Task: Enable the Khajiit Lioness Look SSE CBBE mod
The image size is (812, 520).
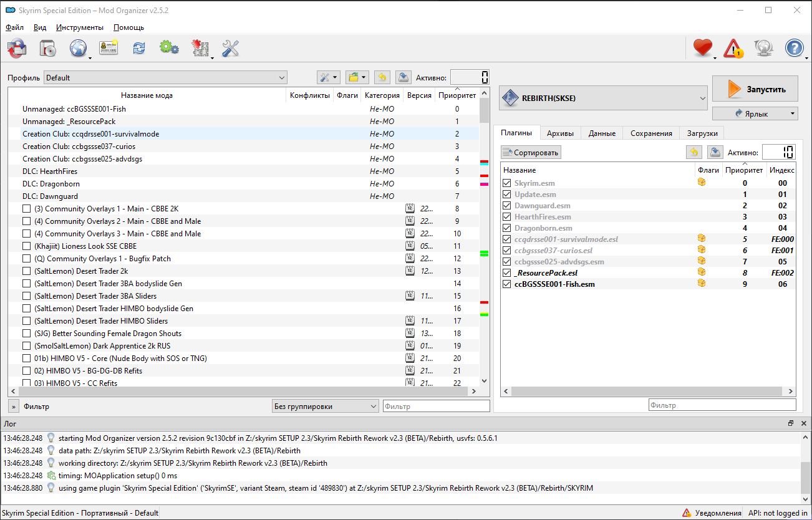Action: (26, 246)
